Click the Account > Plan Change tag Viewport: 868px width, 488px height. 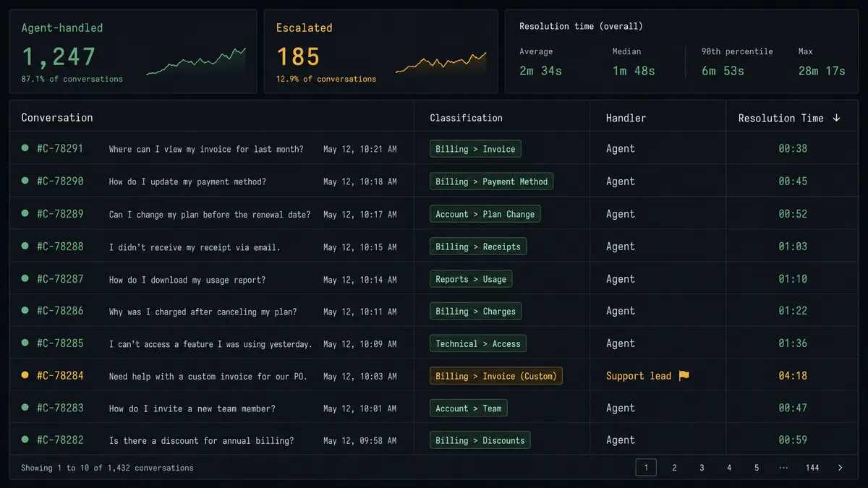485,214
